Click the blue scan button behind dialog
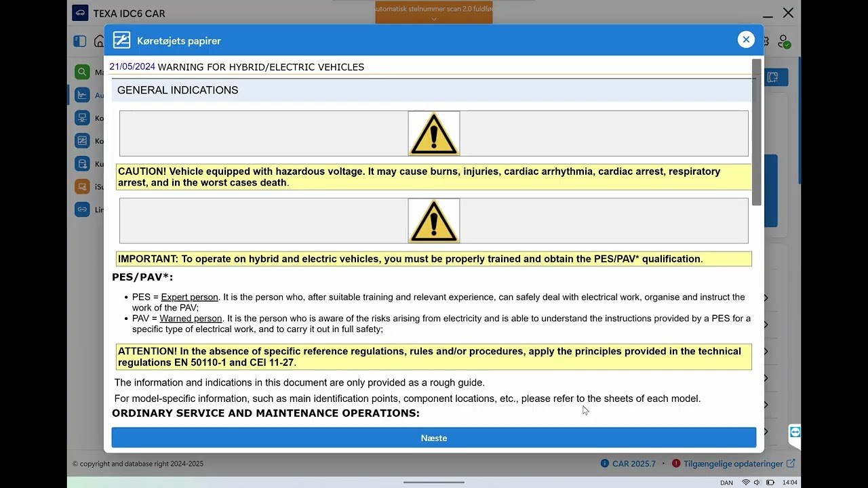868x488 pixels. (776, 77)
